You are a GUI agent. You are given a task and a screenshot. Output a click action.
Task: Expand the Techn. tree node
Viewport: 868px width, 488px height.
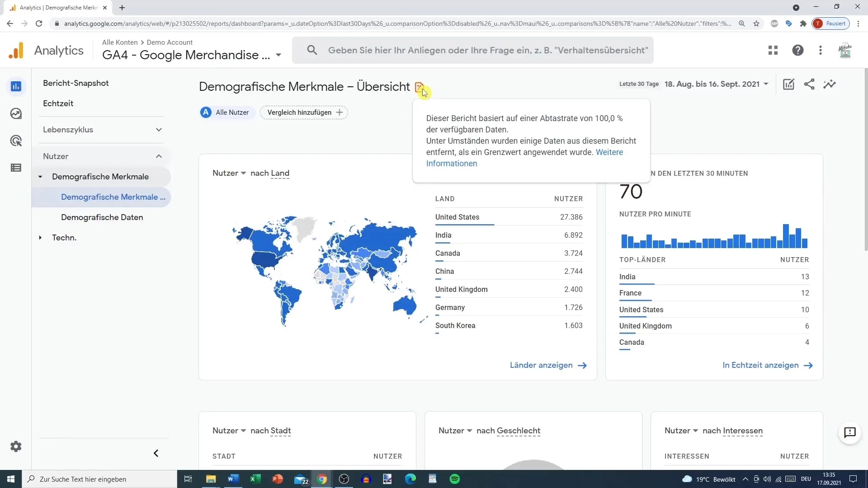point(40,238)
